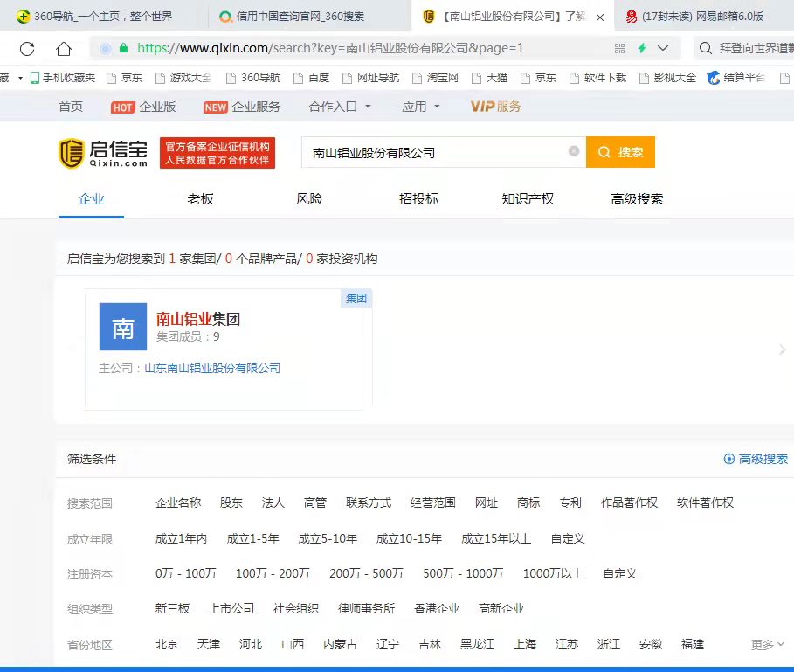Image resolution: width=794 pixels, height=672 pixels.
Task: Open the first 京东 bookmark
Action: click(125, 78)
